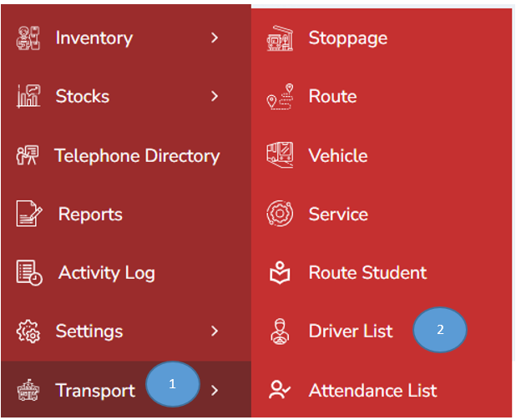Click the Driver List driver icon

point(280,331)
